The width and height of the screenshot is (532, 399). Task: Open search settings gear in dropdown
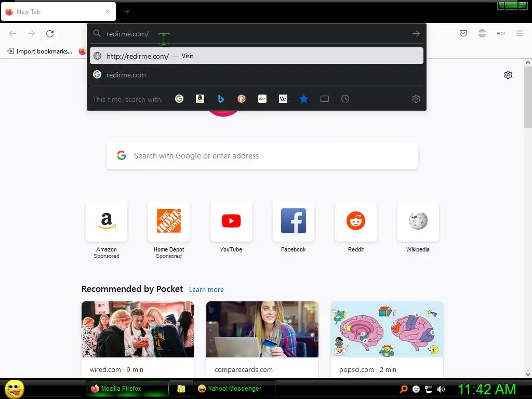[416, 99]
